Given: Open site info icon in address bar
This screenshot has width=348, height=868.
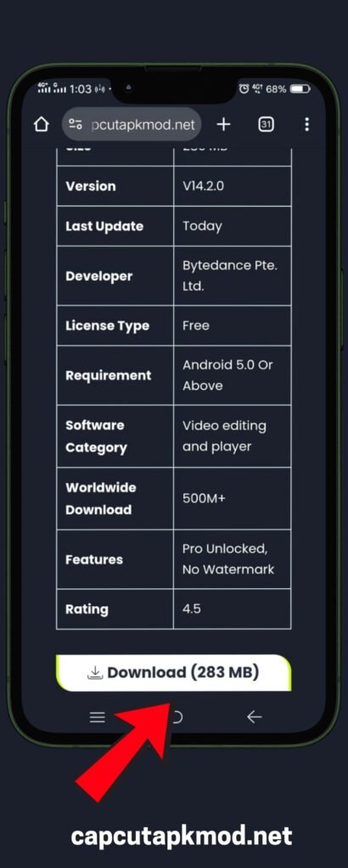Looking at the screenshot, I should point(76,125).
